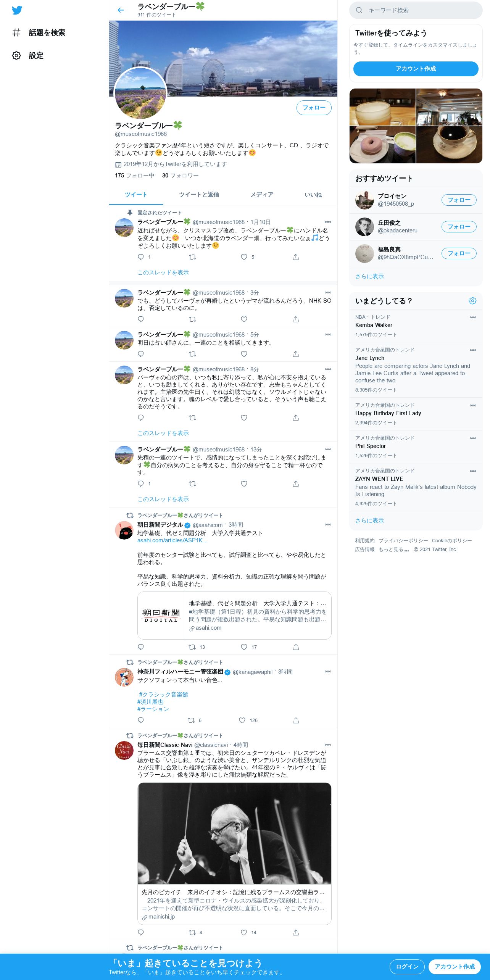The image size is (490, 980).
Task: Go back using the left arrow icon
Action: click(x=121, y=10)
